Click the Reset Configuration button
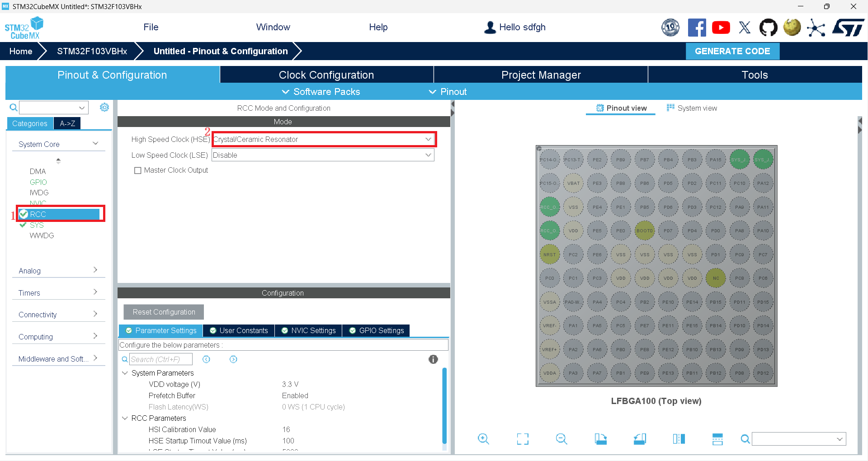Screen dimensions: 868x461 [164, 312]
